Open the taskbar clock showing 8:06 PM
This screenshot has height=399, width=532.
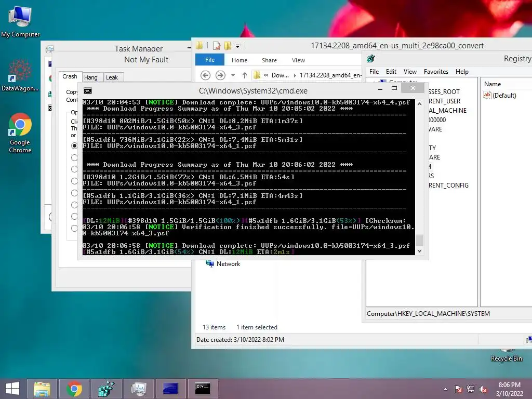pos(509,389)
